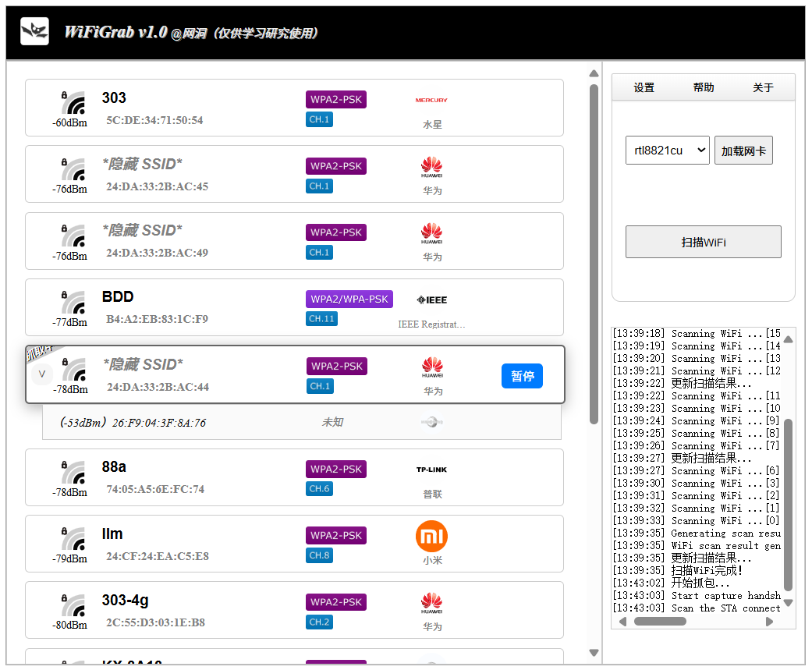Click MAC address B4:A2:EB:83:1C:F9
This screenshot has height=670, width=812.
pyautogui.click(x=157, y=319)
